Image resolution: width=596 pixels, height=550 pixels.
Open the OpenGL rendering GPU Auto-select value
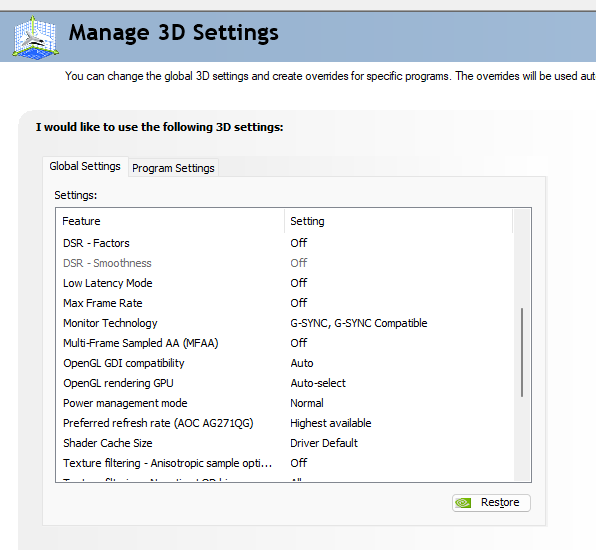[318, 383]
